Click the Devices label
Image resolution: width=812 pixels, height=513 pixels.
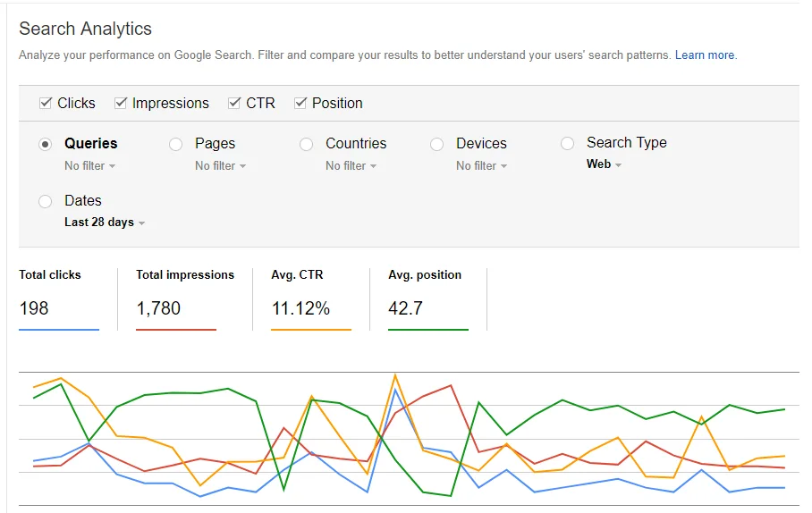[x=481, y=143]
